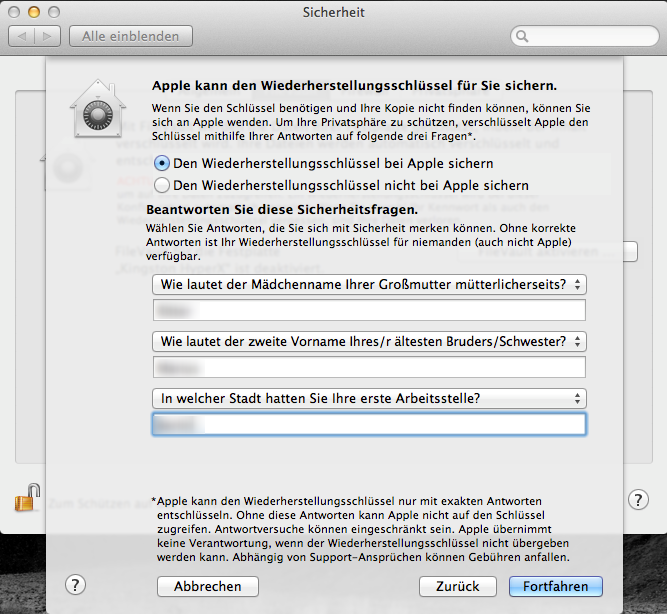Click the open padlock icon

27,498
